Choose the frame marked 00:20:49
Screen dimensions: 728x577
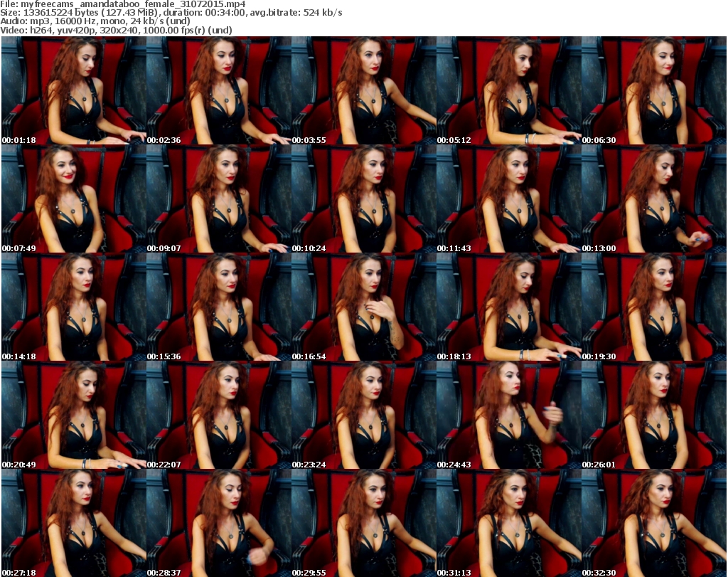click(x=74, y=415)
